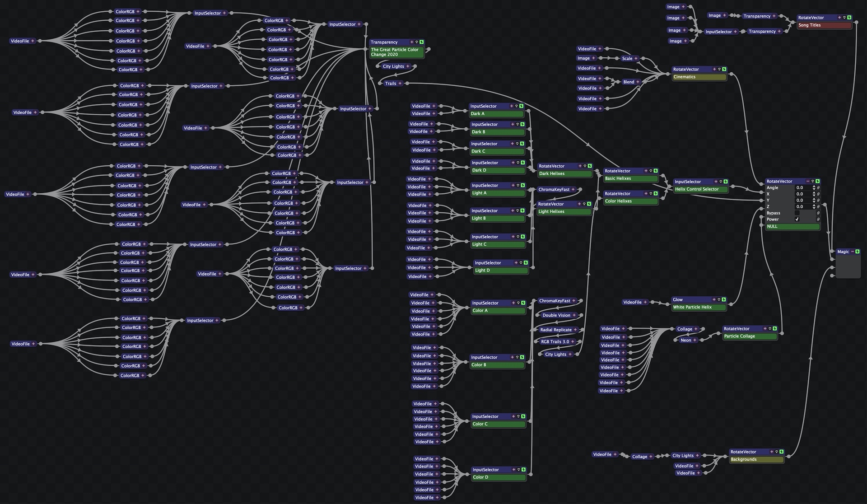Click the link icon beside Angle parameter

click(818, 187)
